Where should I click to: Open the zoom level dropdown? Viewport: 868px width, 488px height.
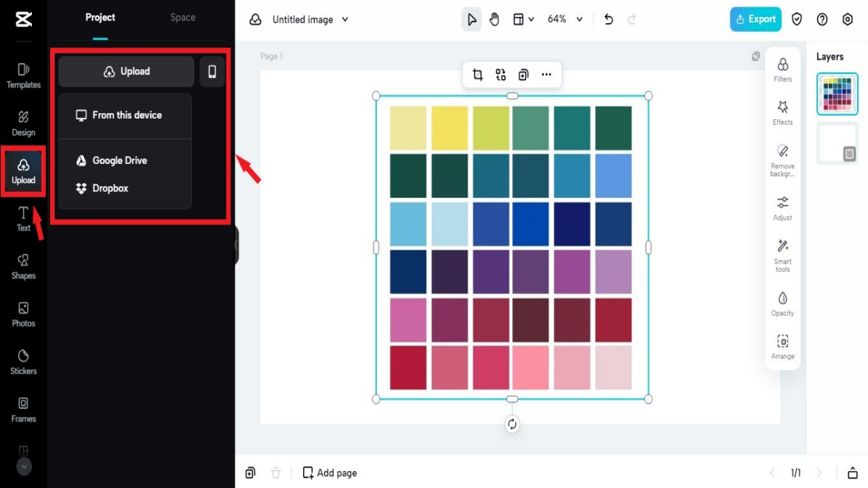564,19
